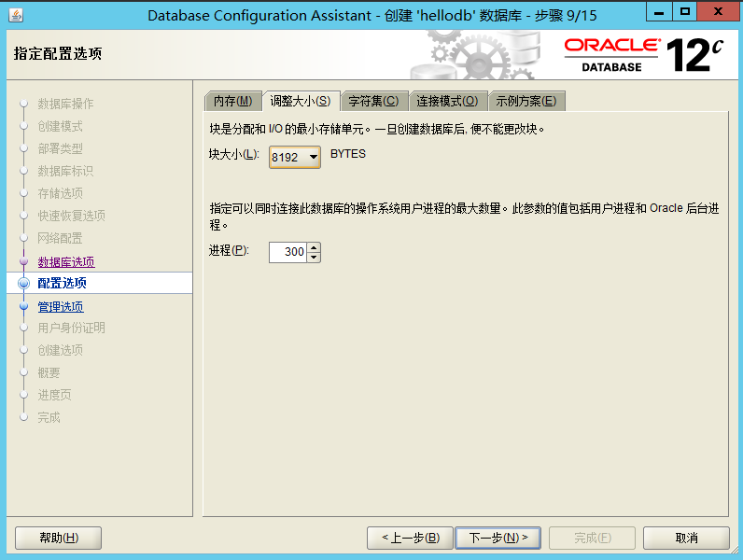
Task: Click the BYTES unit label
Action: pos(348,154)
